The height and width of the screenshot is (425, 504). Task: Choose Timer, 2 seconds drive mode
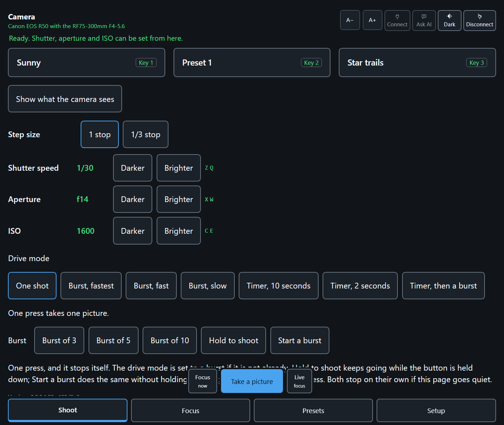(360, 286)
